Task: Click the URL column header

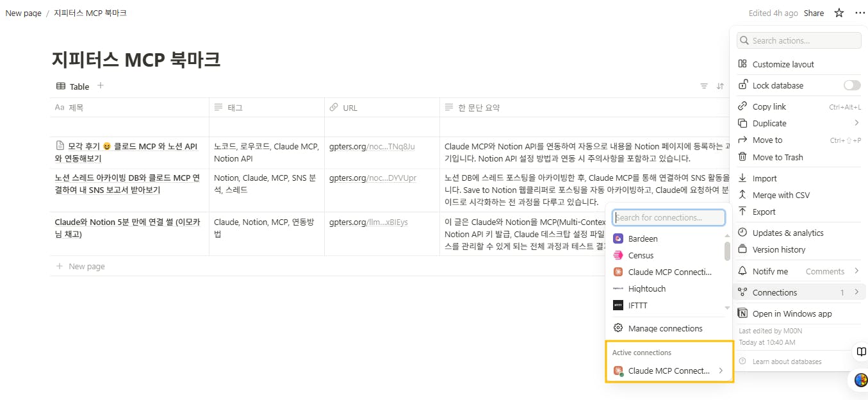Action: [382, 108]
